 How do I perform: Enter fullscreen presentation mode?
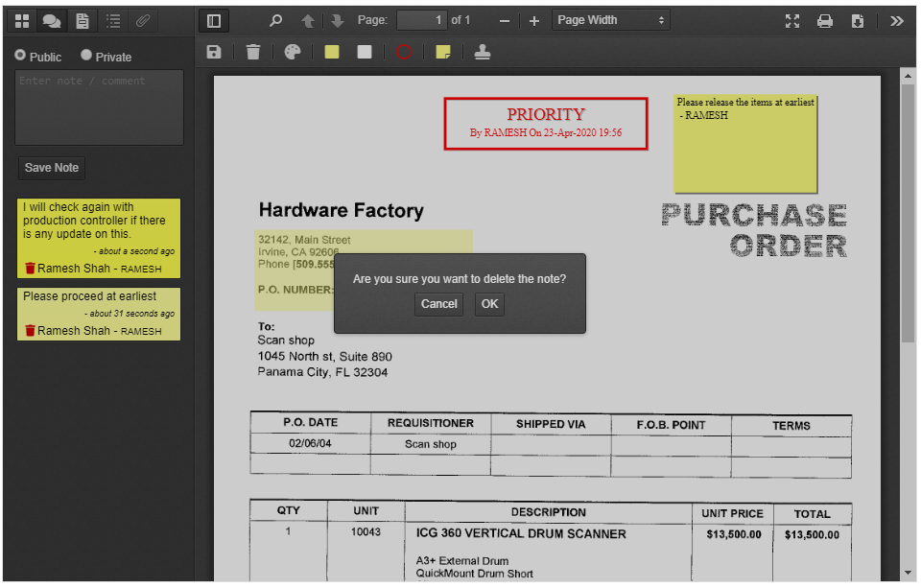click(792, 20)
